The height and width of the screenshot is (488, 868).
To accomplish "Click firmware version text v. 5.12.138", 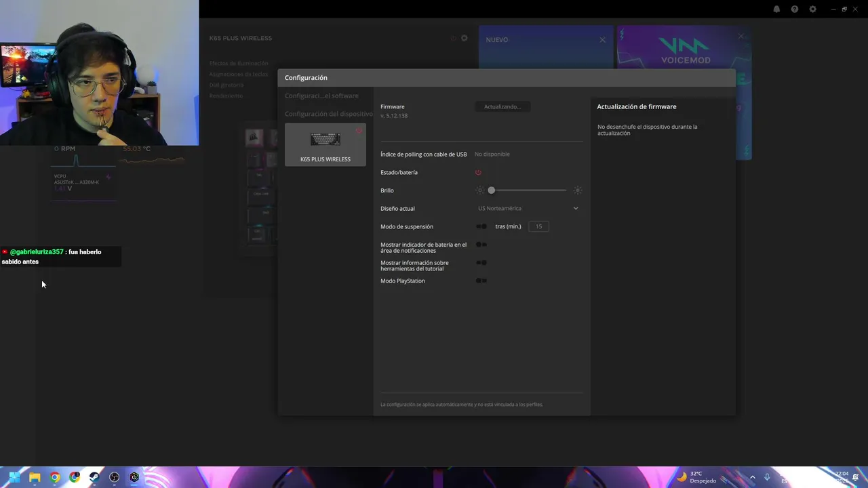I will [x=394, y=116].
